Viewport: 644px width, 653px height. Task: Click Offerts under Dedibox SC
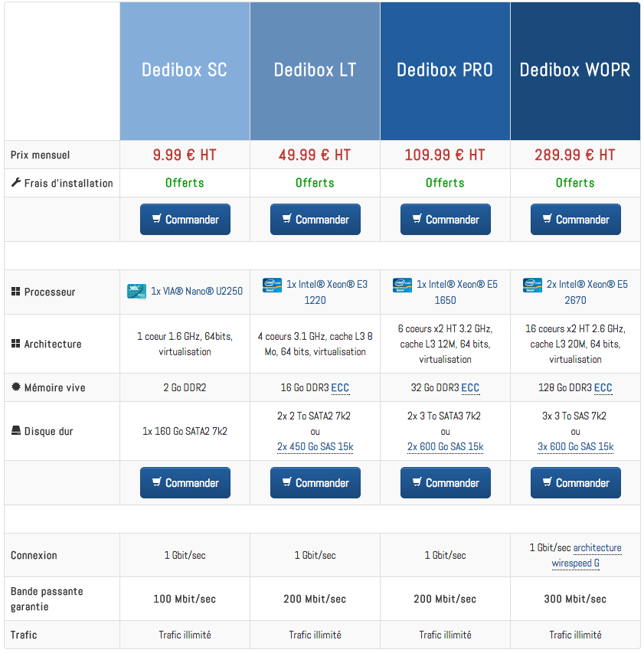185,183
